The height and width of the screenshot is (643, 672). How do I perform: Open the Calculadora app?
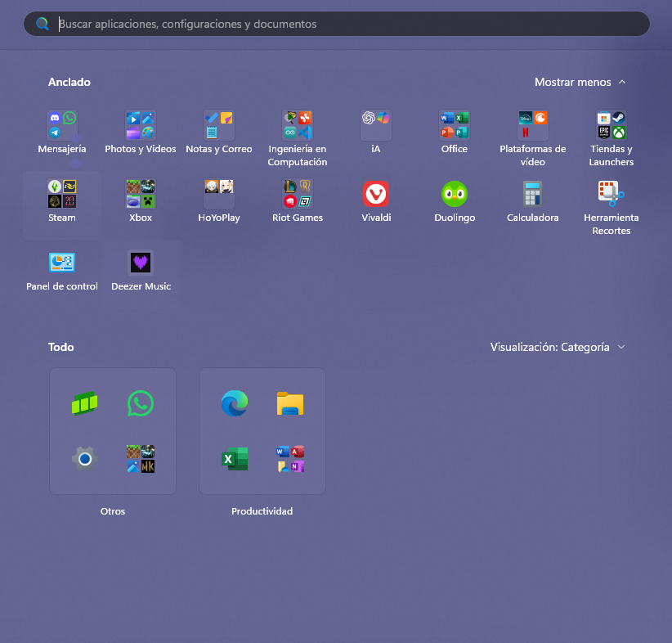coord(533,194)
